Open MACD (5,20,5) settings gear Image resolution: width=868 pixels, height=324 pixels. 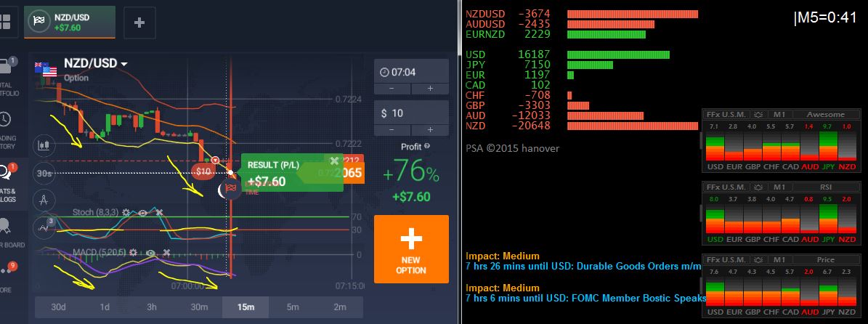click(x=133, y=253)
